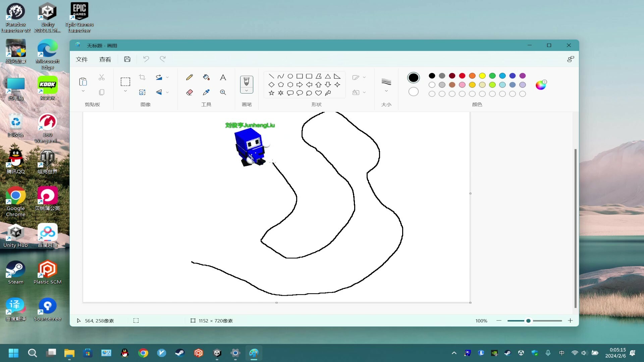Select the Color picker eyedropper tool

(206, 92)
